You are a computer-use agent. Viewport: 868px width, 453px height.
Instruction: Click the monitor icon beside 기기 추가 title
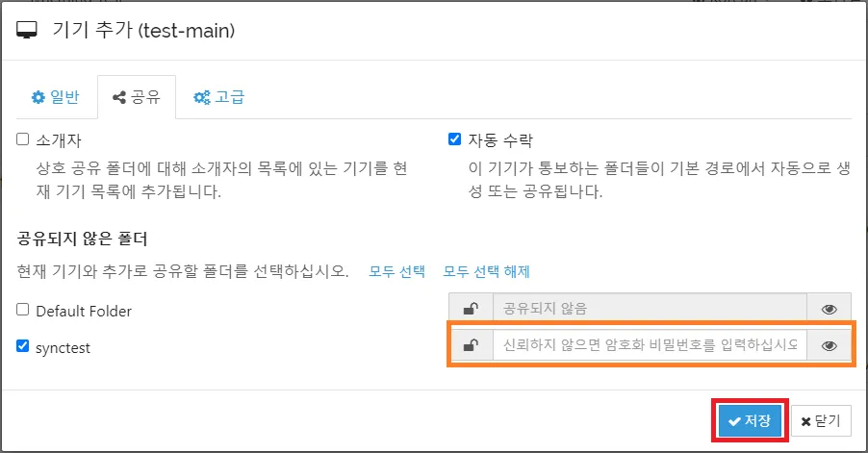tap(26, 31)
